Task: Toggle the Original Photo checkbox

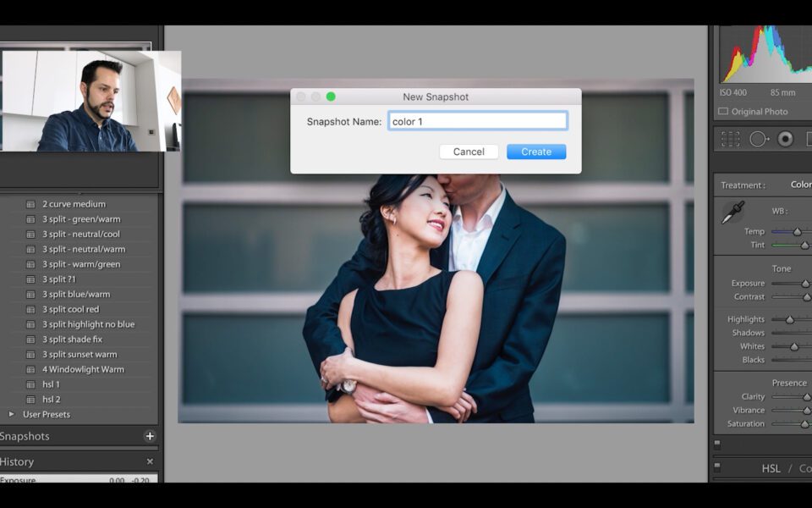Action: [723, 112]
